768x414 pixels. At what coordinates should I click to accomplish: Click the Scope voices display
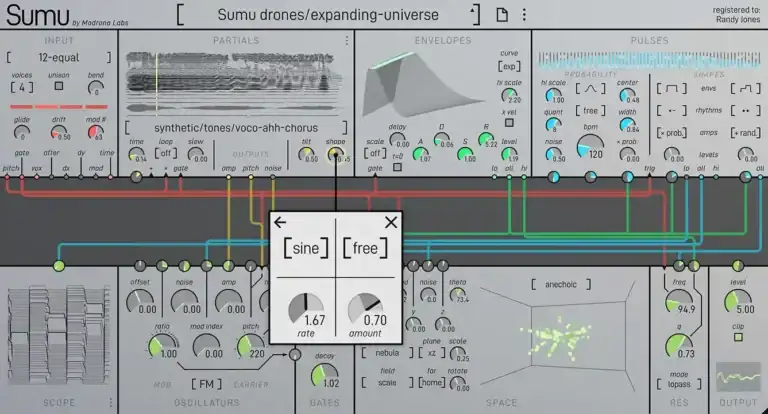(58, 336)
